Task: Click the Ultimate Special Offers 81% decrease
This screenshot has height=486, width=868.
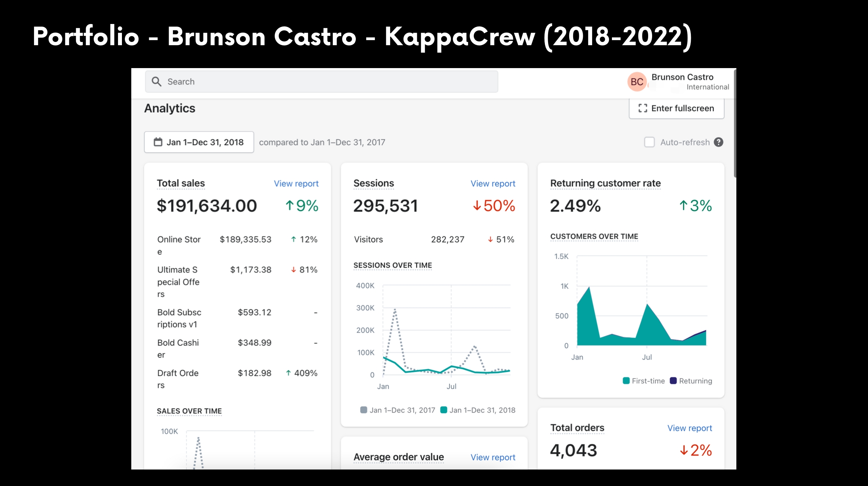Action: point(304,270)
